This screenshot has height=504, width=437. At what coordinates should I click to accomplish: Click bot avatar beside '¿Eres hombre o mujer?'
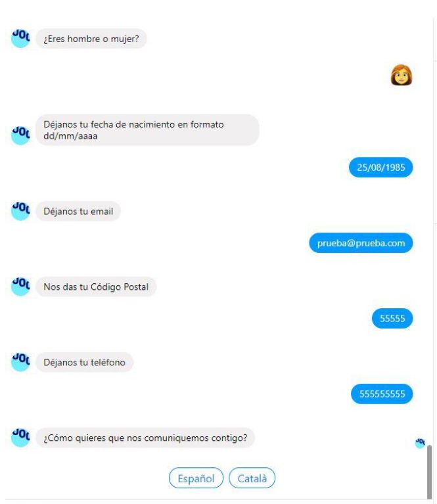20,39
